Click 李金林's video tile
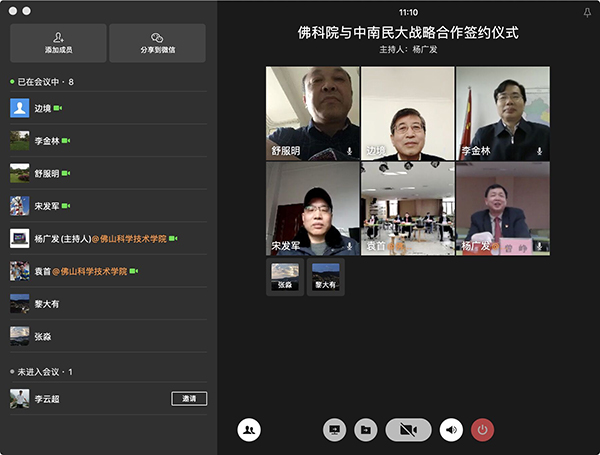The height and width of the screenshot is (455, 600). (x=502, y=113)
